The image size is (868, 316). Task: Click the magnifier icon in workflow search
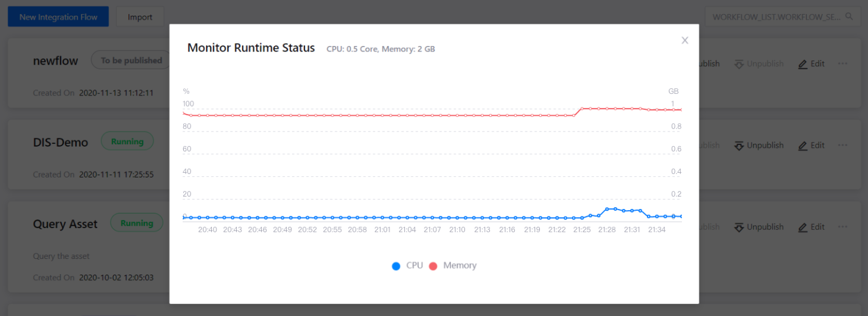tap(850, 17)
